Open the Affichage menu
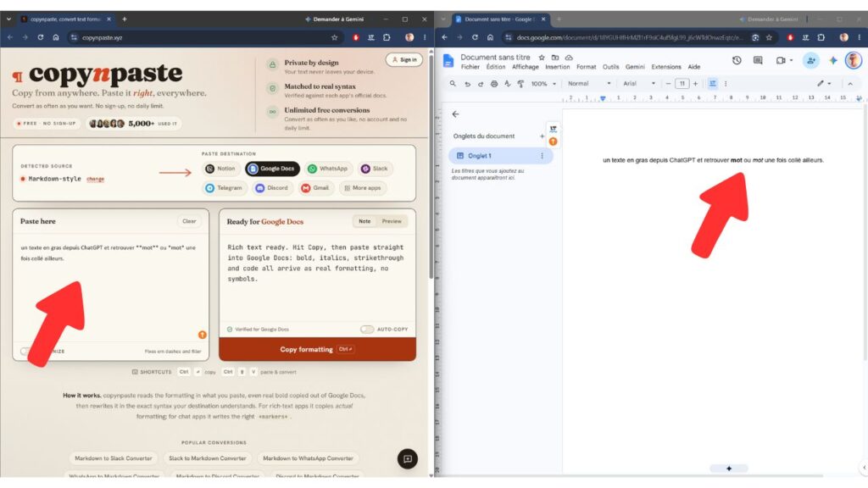 [526, 67]
